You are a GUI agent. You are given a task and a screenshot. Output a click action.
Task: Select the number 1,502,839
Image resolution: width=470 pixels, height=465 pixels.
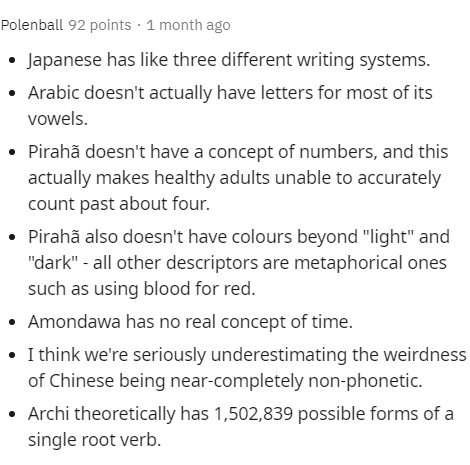point(253,414)
